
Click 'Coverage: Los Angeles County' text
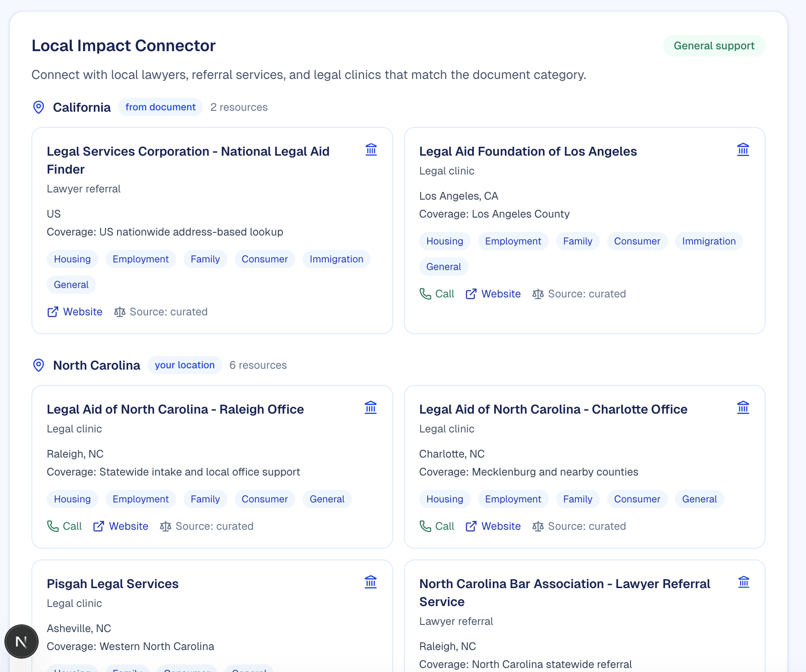494,214
